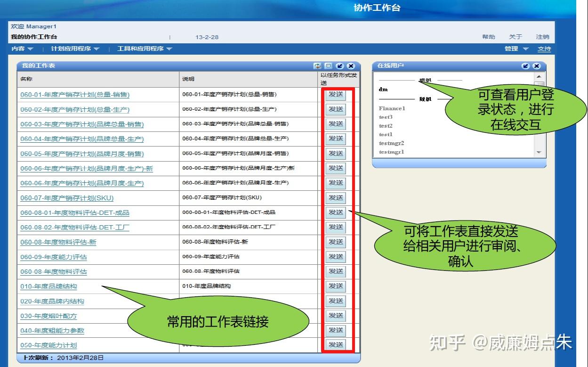Viewport: 588px width, 367px height.
Task: Open the worksheet panel list-view icon
Action: click(x=328, y=65)
